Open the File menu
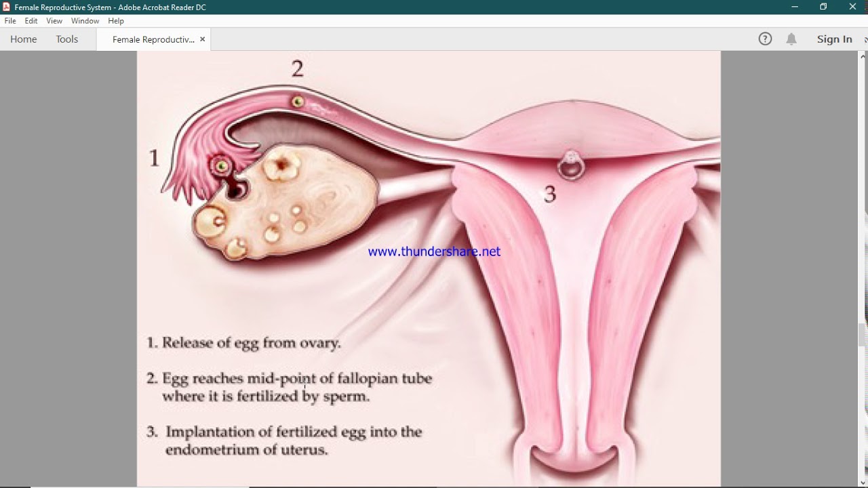The height and width of the screenshot is (488, 868). tap(10, 21)
